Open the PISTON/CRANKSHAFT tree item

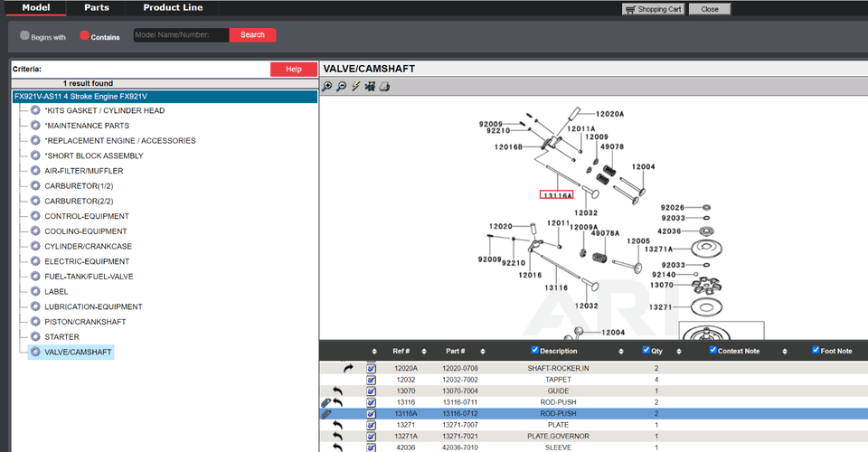(85, 322)
